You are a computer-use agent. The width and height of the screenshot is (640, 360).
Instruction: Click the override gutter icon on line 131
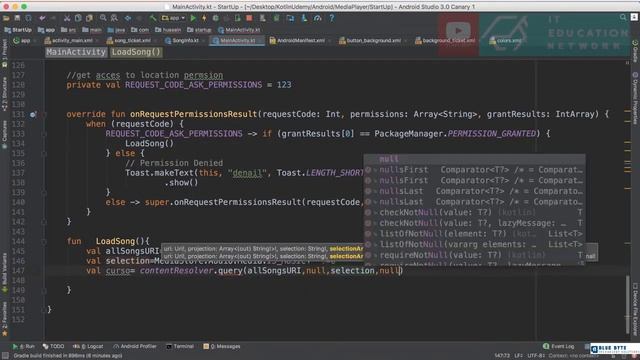click(33, 114)
